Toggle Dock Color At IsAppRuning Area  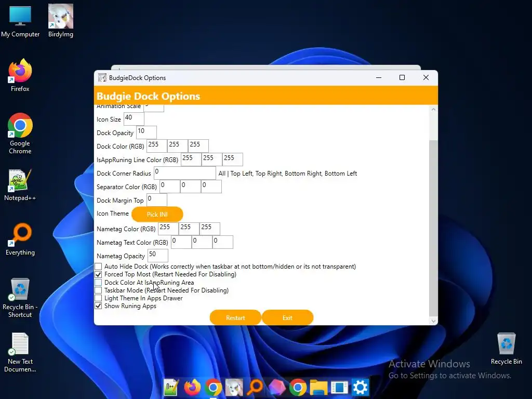tap(98, 282)
